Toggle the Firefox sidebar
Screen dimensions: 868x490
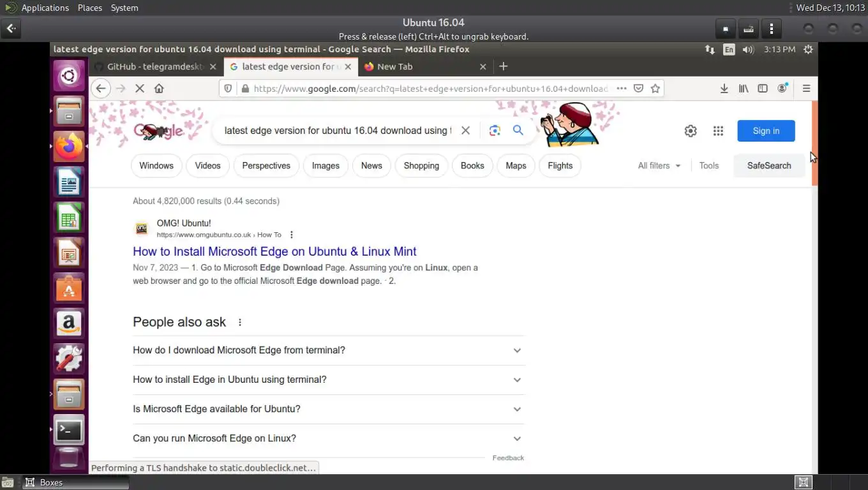763,89
